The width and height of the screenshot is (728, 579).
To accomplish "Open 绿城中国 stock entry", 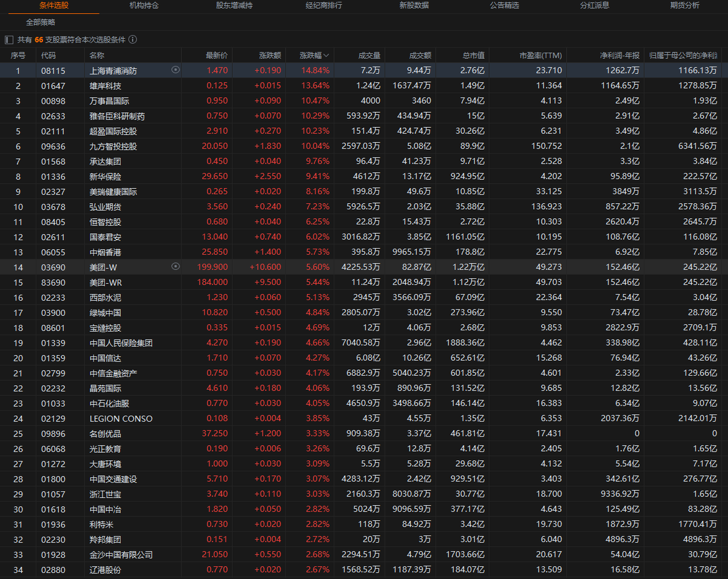I will coord(105,312).
